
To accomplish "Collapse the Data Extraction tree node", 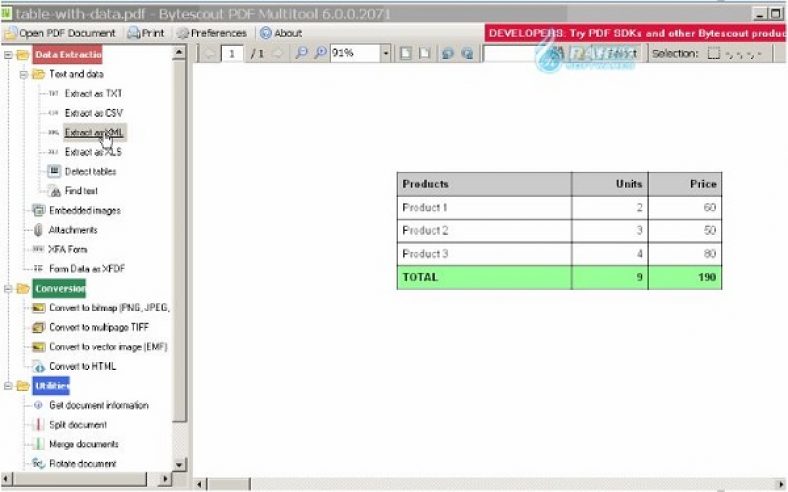I will tap(8, 55).
